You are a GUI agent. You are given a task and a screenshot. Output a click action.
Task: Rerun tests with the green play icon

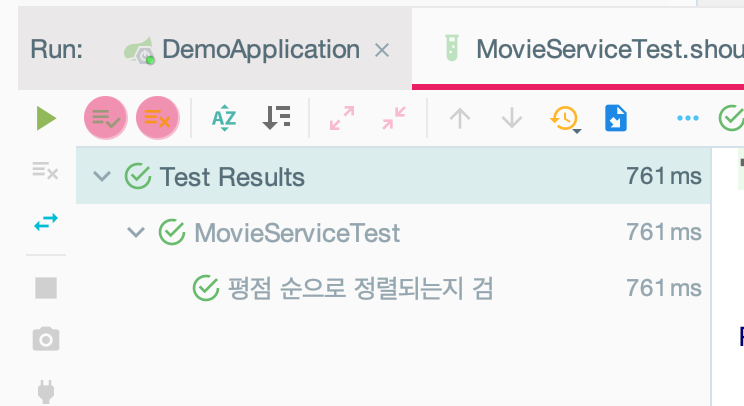pos(46,118)
